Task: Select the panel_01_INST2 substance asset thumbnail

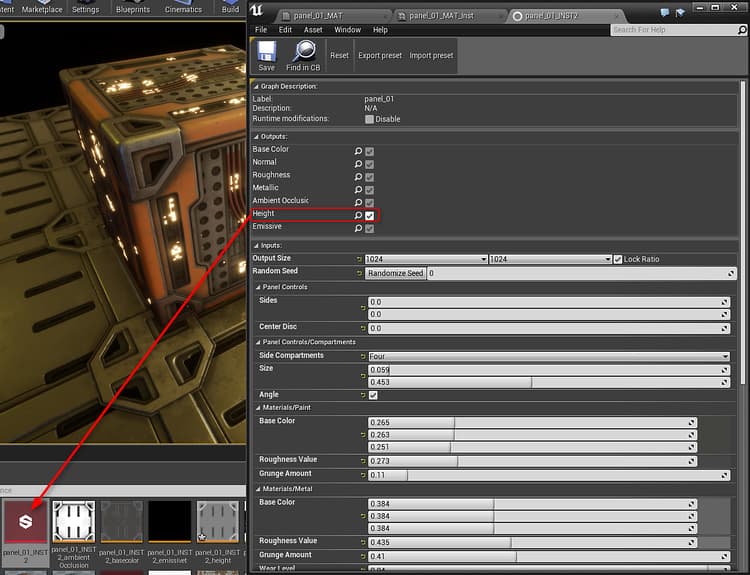Action: 24,523
